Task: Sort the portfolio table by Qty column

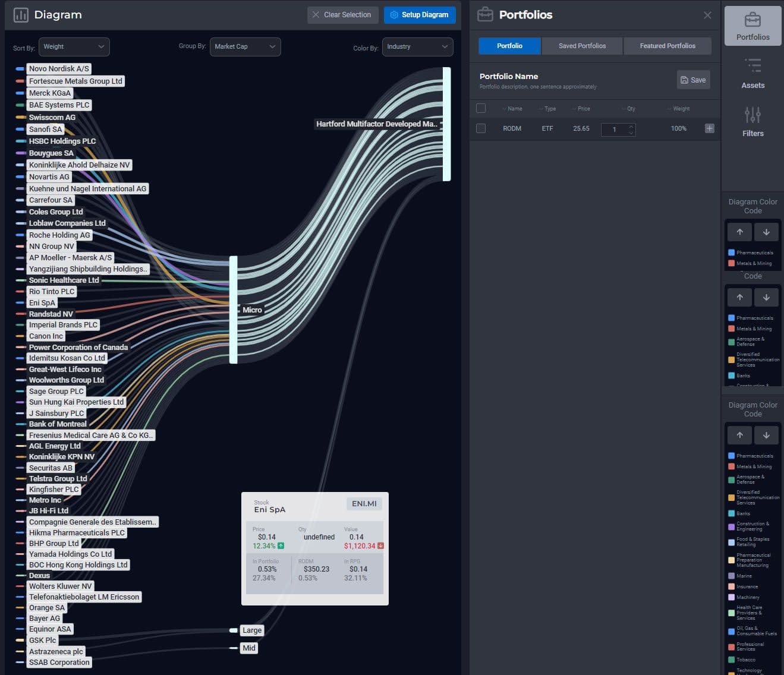Action: pyautogui.click(x=628, y=109)
